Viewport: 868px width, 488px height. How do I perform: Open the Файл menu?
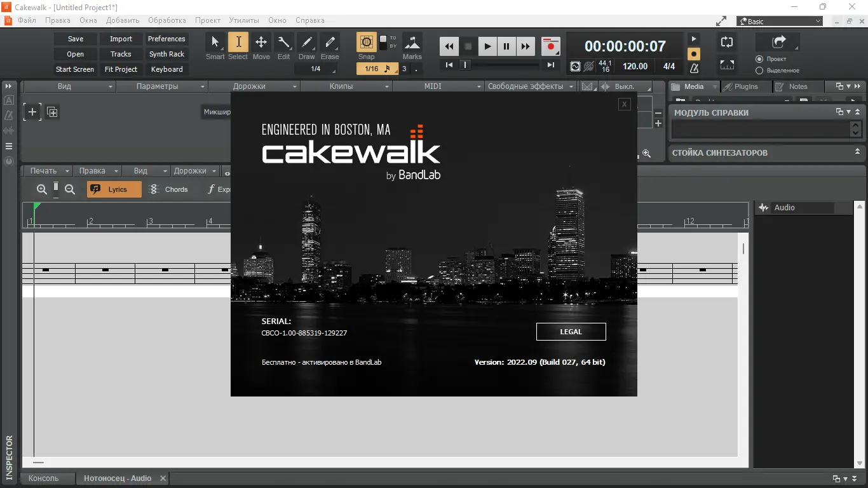[27, 20]
